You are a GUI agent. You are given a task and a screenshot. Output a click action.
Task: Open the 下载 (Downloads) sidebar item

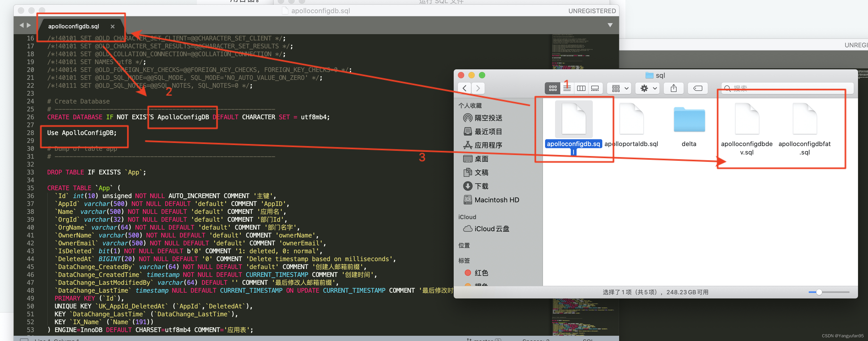(482, 186)
